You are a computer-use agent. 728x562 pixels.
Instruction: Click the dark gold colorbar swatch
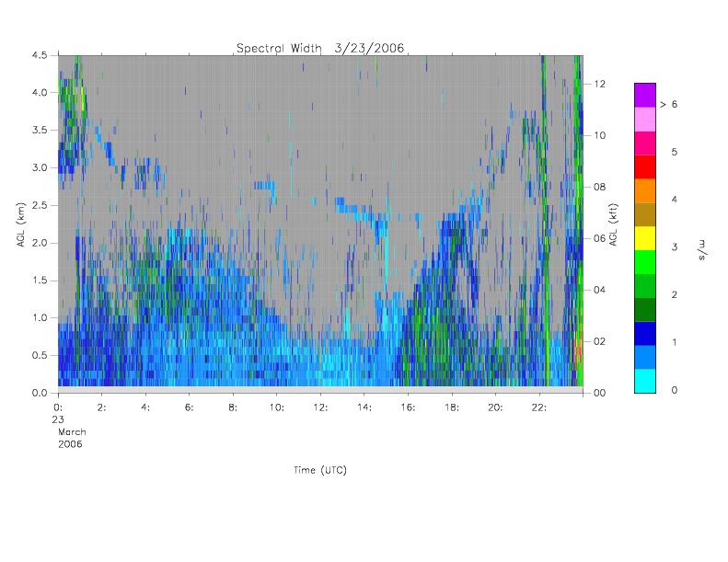point(645,214)
